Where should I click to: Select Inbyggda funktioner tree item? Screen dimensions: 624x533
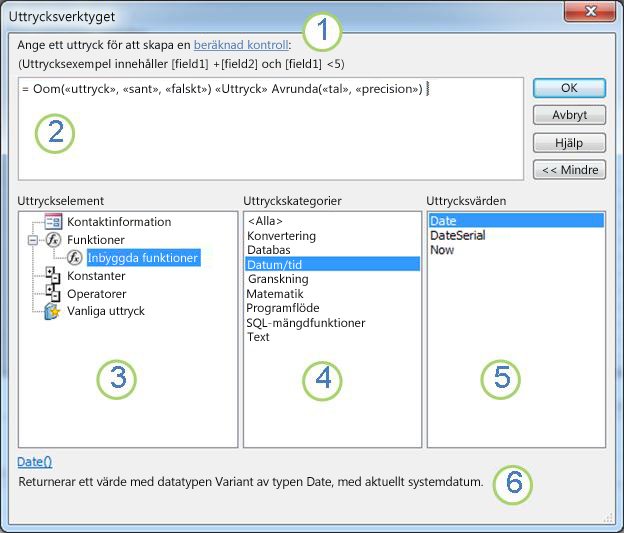point(143,258)
